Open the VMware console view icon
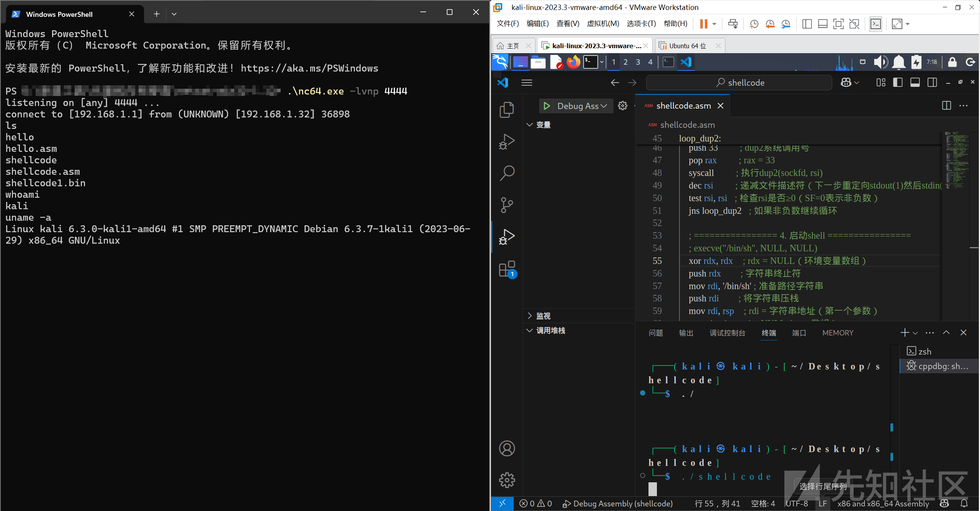This screenshot has height=511, width=980. click(876, 24)
